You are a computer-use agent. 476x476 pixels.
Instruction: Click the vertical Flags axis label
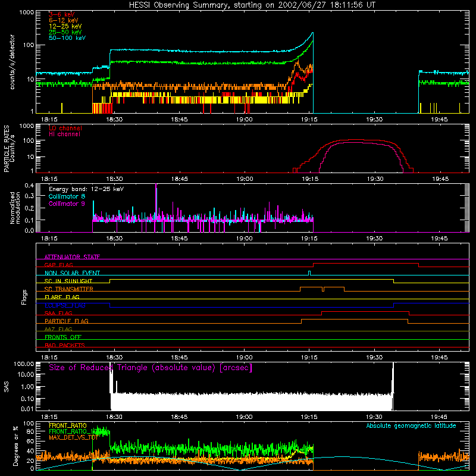point(24,297)
